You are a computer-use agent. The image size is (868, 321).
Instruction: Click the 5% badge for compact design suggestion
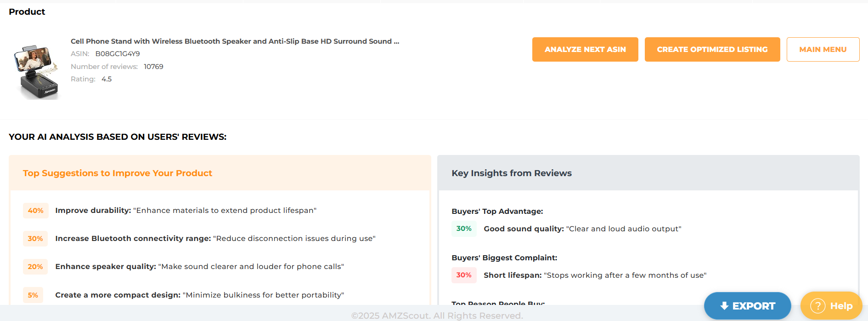(33, 295)
